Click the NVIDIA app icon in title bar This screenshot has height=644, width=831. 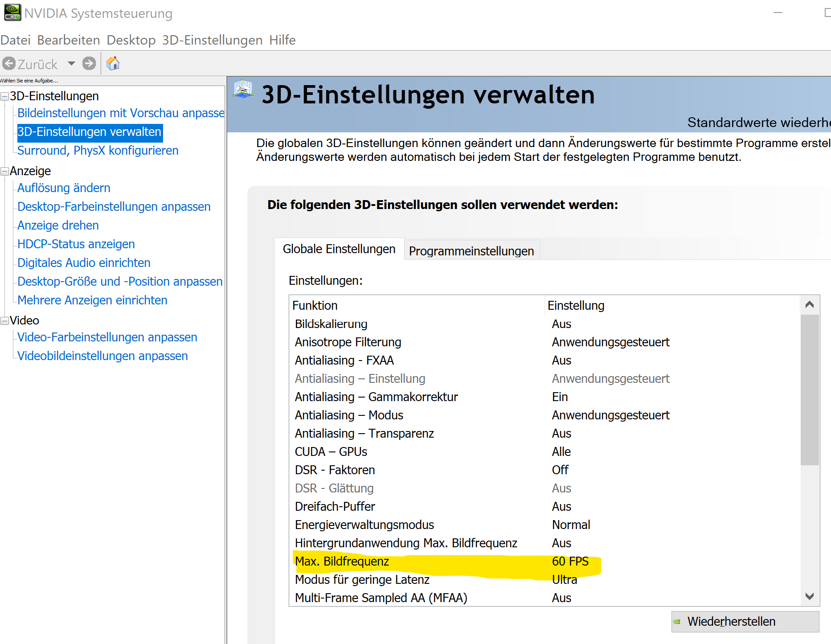point(12,12)
